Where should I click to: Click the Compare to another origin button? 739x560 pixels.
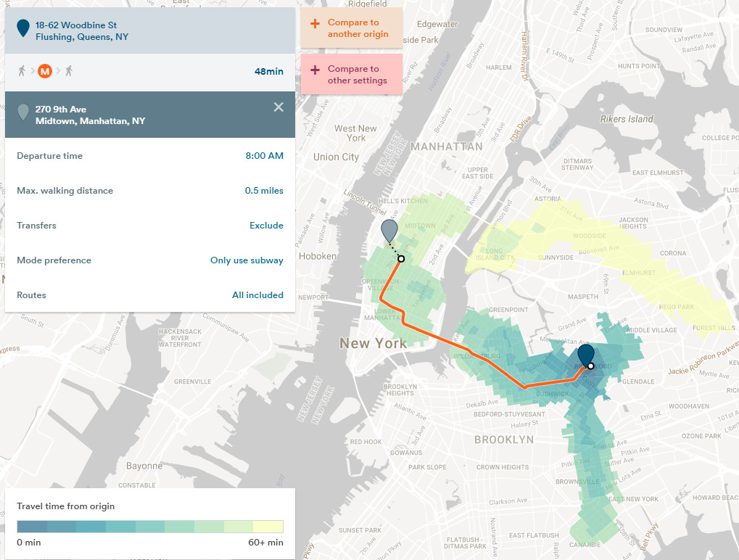point(351,28)
